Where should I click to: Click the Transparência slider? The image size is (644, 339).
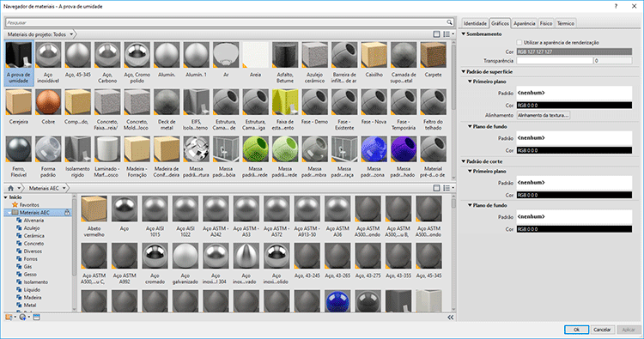tap(555, 61)
